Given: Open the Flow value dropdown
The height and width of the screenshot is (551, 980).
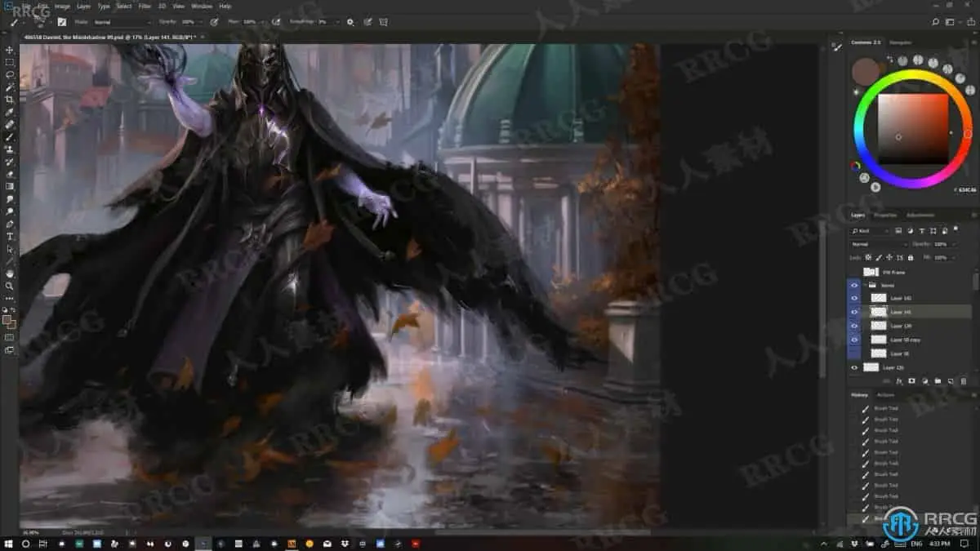Looking at the screenshot, I should click(263, 22).
